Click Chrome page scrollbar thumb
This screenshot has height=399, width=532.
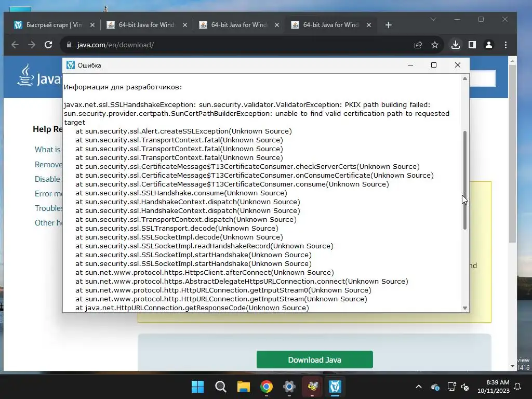click(x=512, y=153)
